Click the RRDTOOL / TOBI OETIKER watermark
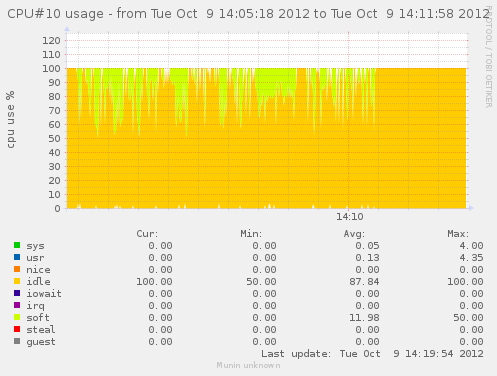The width and height of the screenshot is (497, 376). click(x=488, y=57)
